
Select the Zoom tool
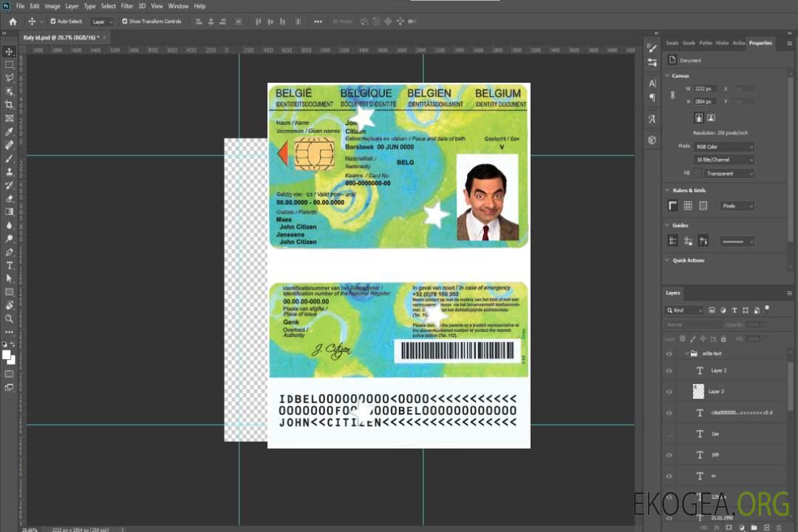9,318
